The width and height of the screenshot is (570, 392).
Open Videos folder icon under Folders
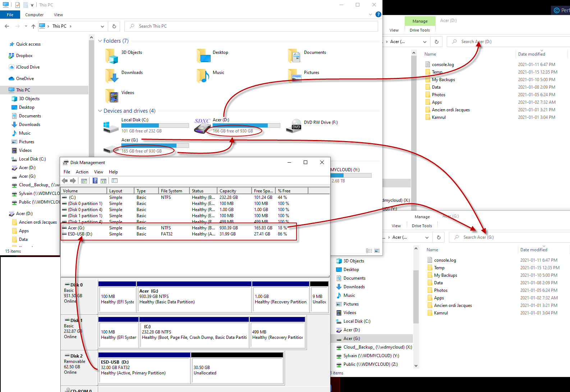[112, 96]
